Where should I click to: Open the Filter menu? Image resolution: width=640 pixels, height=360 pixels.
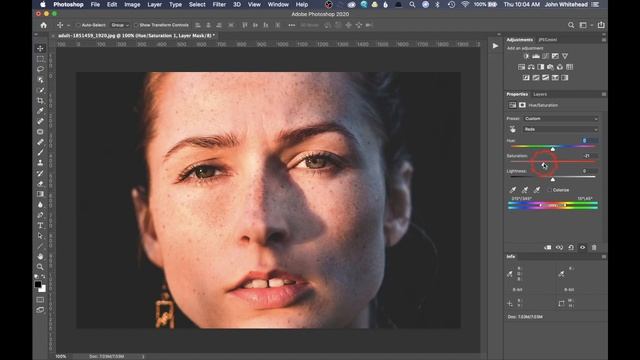pos(219,4)
